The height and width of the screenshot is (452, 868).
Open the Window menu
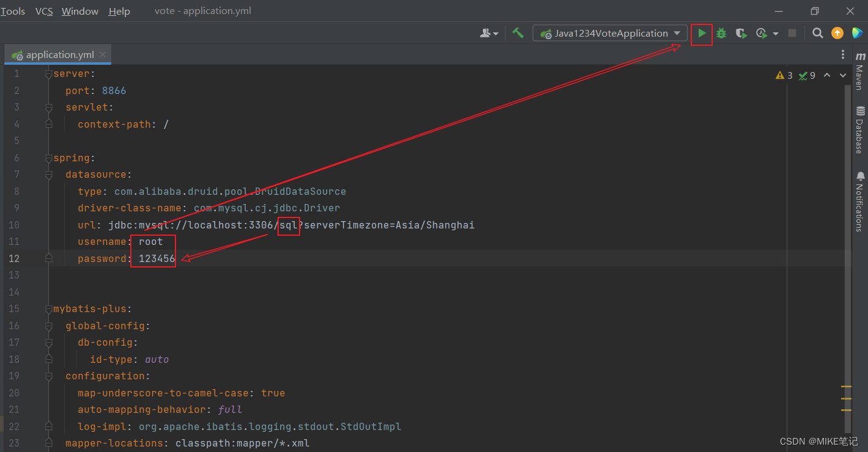[x=80, y=11]
